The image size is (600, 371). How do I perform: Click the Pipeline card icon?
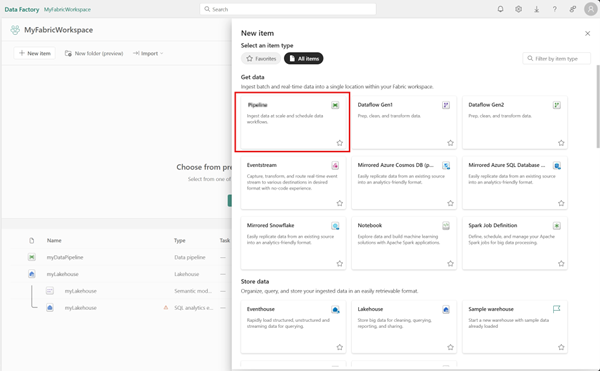[x=335, y=105]
